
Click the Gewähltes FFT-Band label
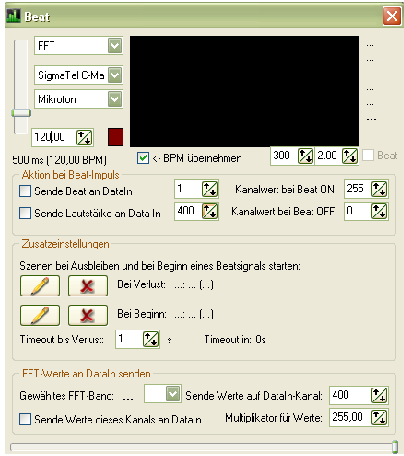point(66,396)
